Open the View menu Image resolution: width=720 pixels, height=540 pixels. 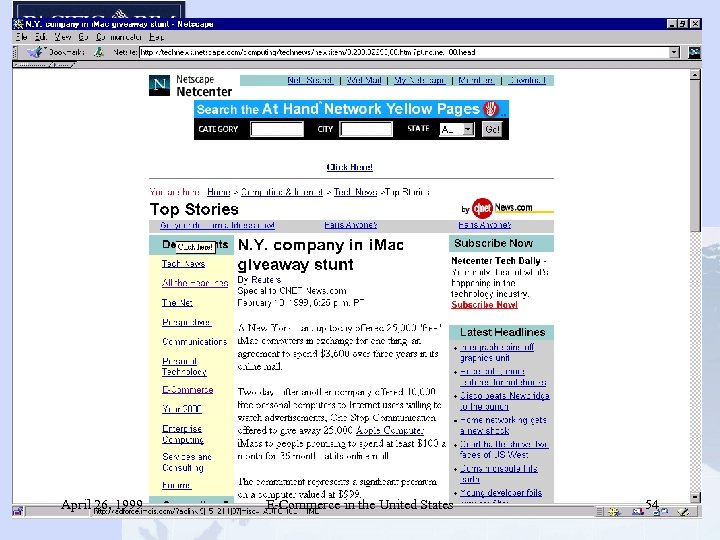pyautogui.click(x=63, y=37)
